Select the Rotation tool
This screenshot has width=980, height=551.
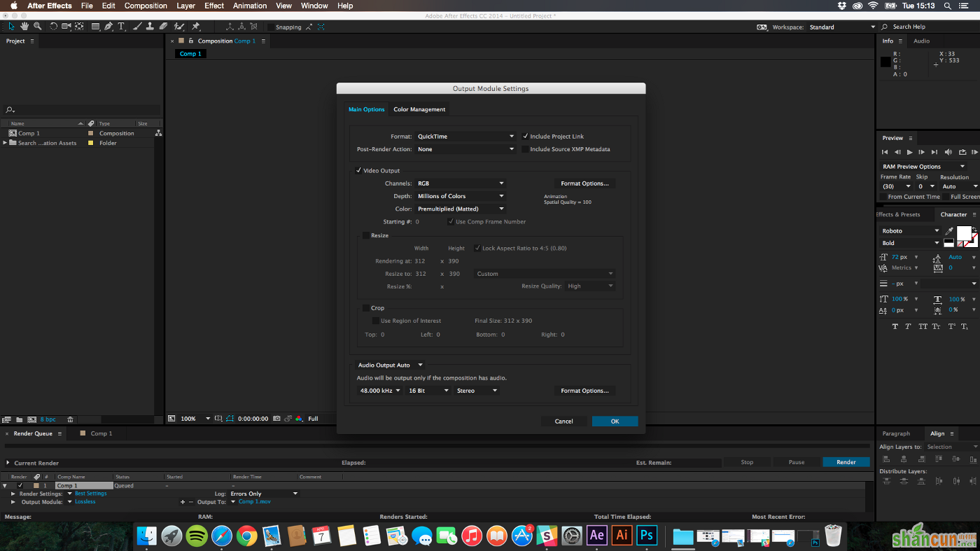(54, 27)
